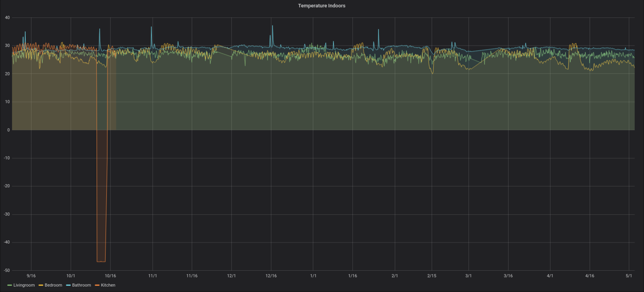The height and width of the screenshot is (292, 644).
Task: Click the 11/16 x-axis date label
Action: (x=192, y=276)
